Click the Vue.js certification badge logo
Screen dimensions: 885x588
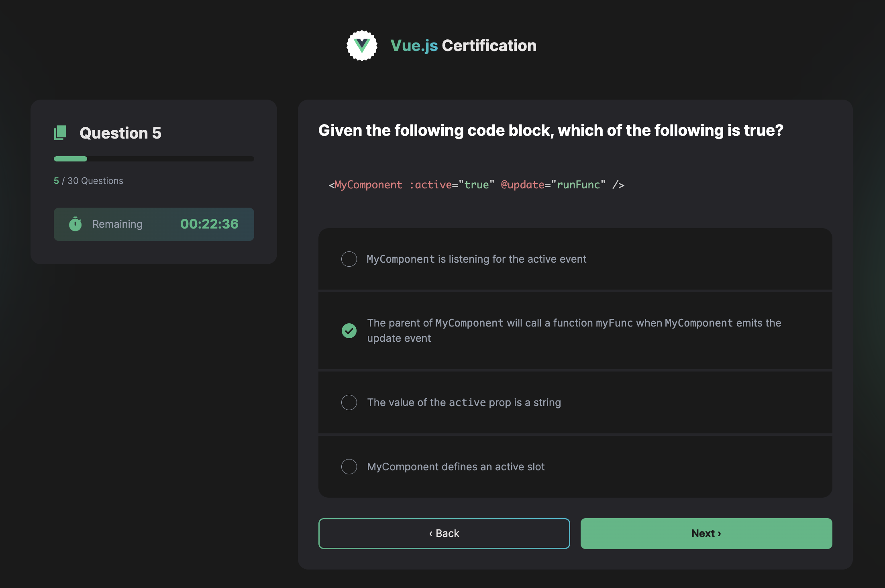point(362,45)
